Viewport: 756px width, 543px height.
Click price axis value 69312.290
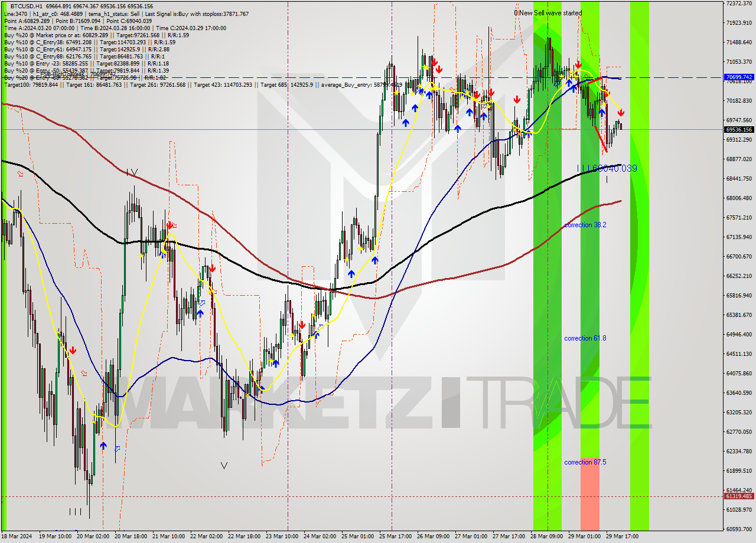[x=739, y=140]
